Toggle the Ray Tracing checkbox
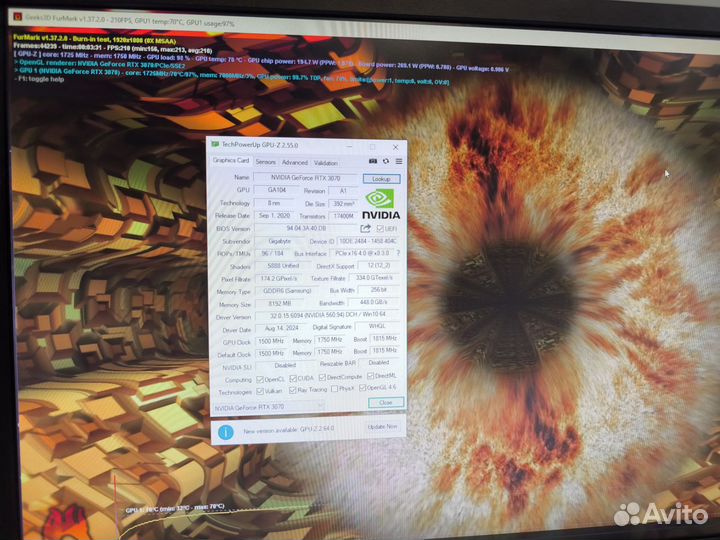This screenshot has height=540, width=720. click(292, 390)
